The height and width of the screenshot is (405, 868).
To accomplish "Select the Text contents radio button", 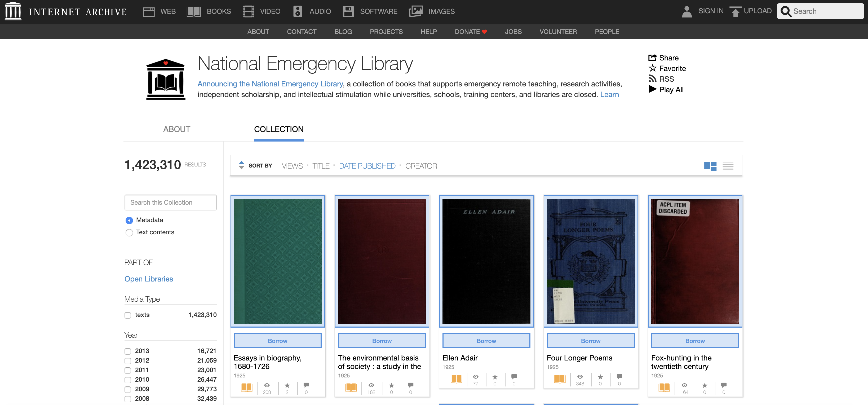I will pyautogui.click(x=129, y=232).
